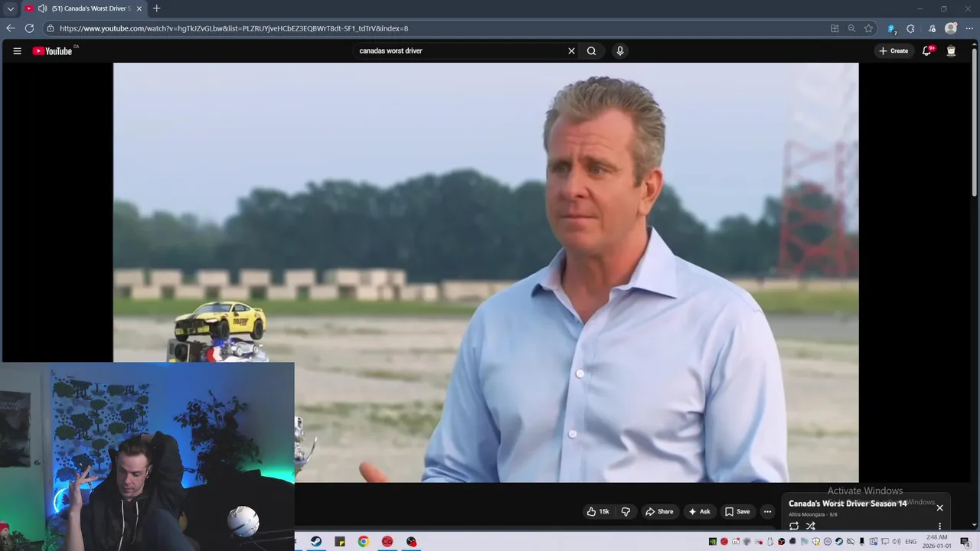Click the browser address bar URL
The image size is (980, 551).
pos(234,28)
